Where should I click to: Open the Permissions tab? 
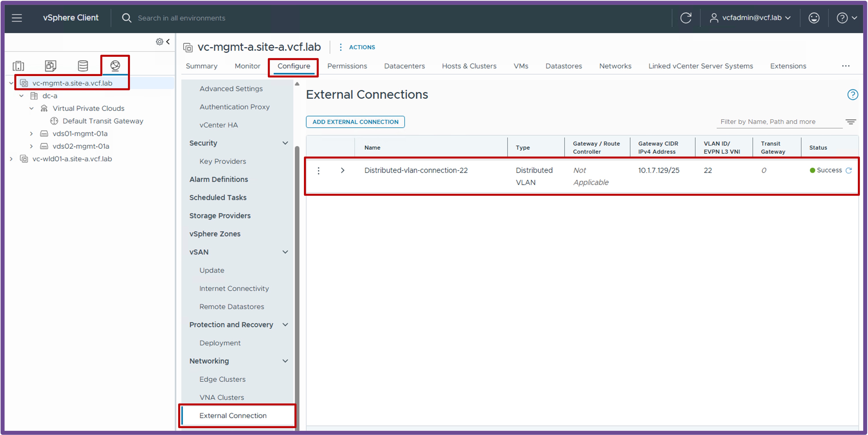347,66
